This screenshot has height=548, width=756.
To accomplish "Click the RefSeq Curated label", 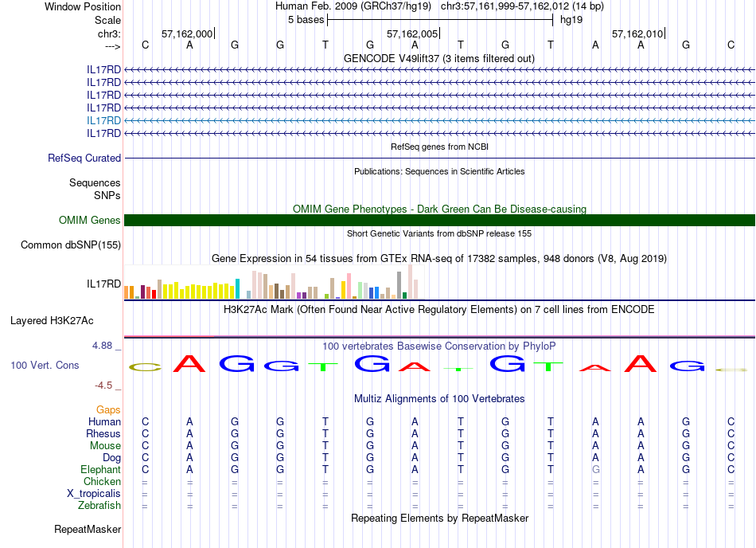I will [84, 158].
